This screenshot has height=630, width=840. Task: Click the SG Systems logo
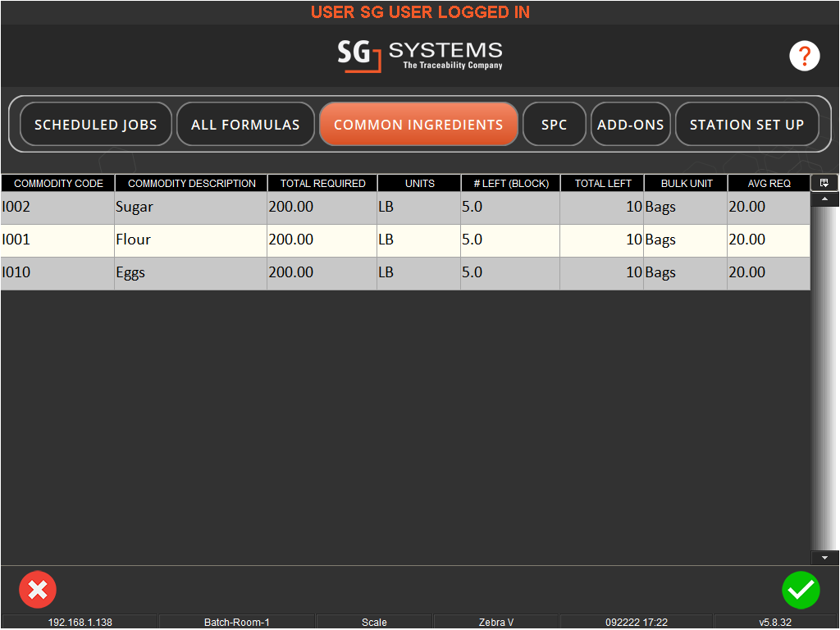point(420,56)
